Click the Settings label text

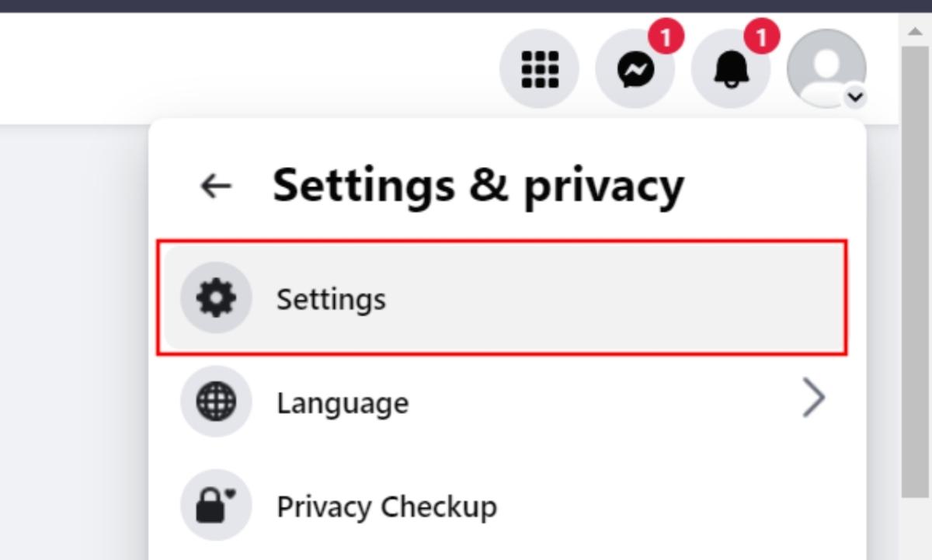pos(331,299)
